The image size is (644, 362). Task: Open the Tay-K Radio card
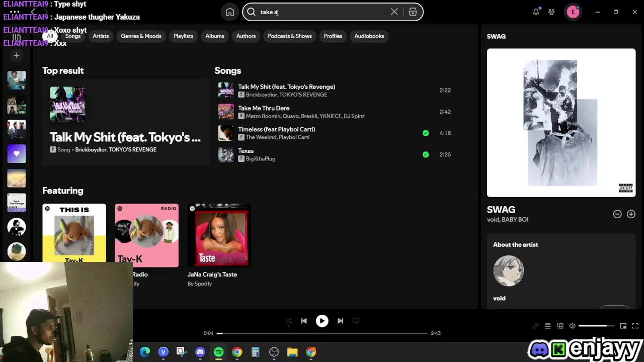[146, 246]
